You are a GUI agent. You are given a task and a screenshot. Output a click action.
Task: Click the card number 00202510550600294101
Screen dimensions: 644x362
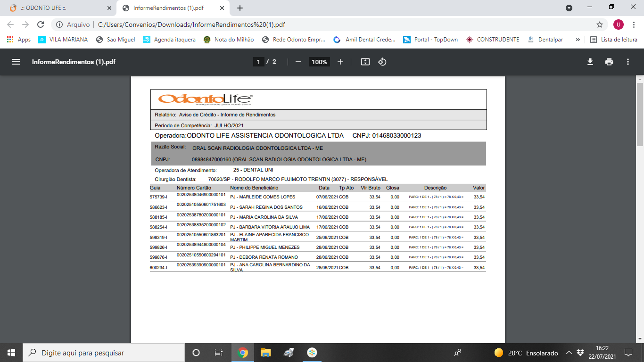201,255
